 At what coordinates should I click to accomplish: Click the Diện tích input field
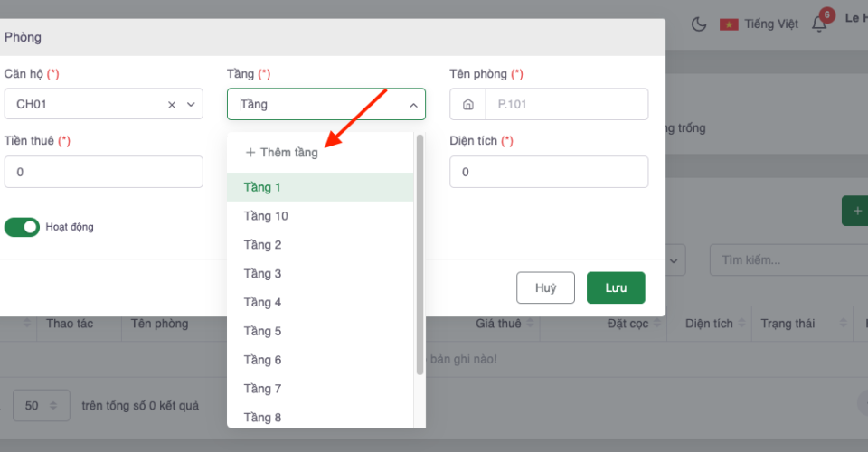click(548, 172)
